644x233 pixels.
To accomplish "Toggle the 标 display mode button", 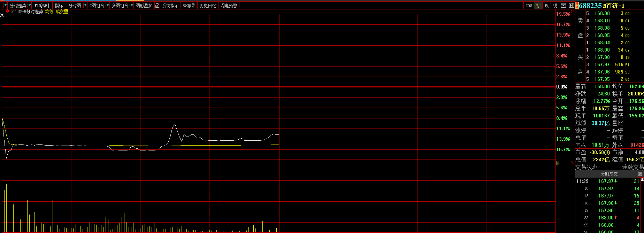I will [x=538, y=6].
